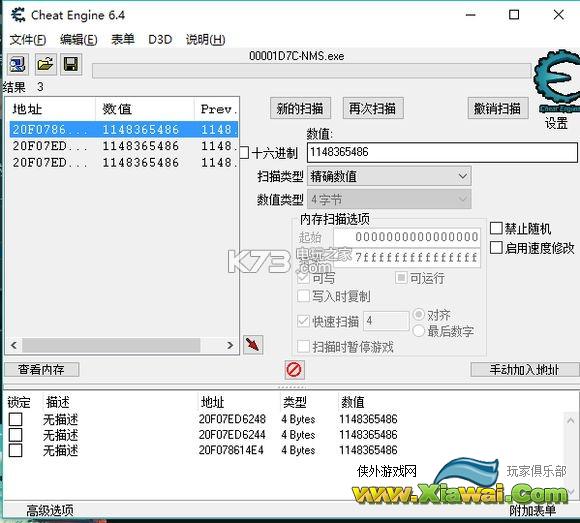580x523 pixels.
Task: Toggle the 十六进制 hexadecimal checkbox
Action: click(x=244, y=152)
